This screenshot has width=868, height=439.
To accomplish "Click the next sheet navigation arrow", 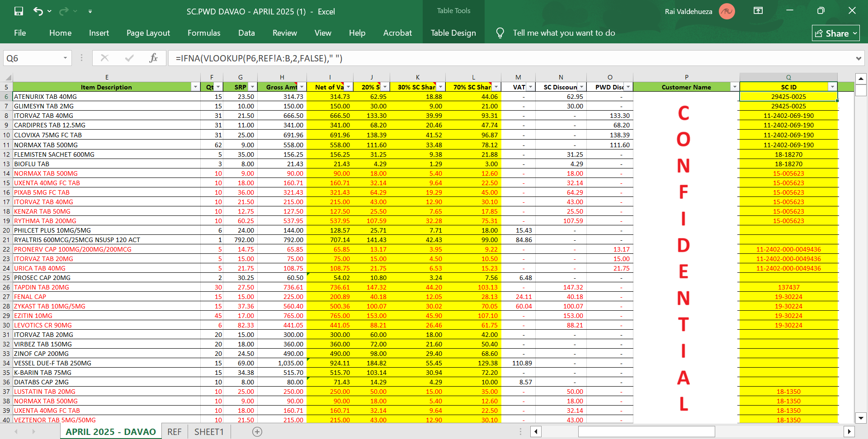I will pos(33,432).
